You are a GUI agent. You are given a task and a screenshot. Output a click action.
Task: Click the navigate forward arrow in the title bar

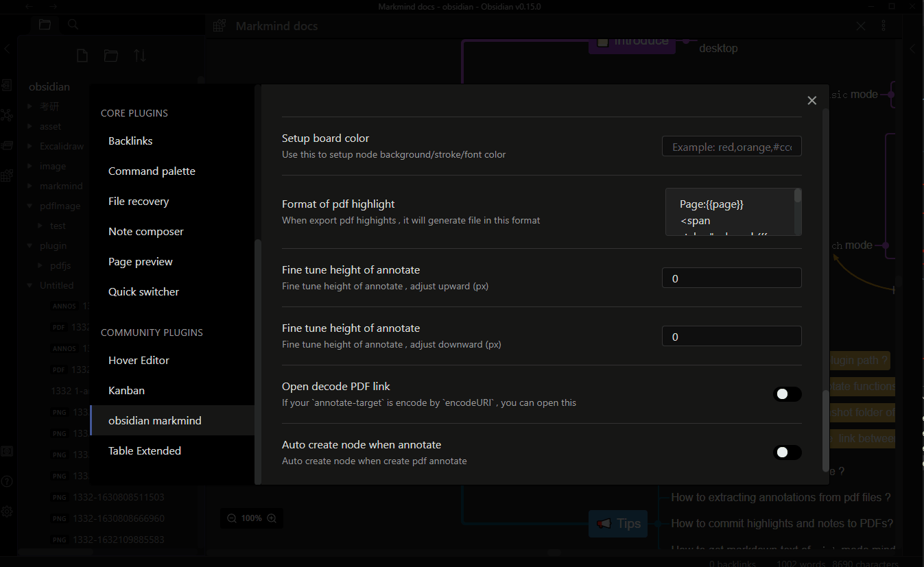(54, 6)
